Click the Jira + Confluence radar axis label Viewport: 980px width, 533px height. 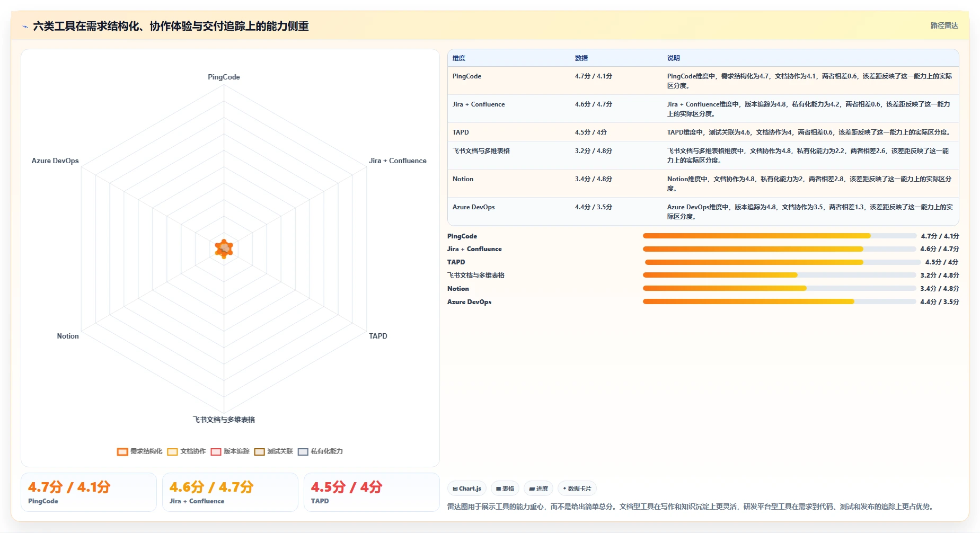click(398, 161)
